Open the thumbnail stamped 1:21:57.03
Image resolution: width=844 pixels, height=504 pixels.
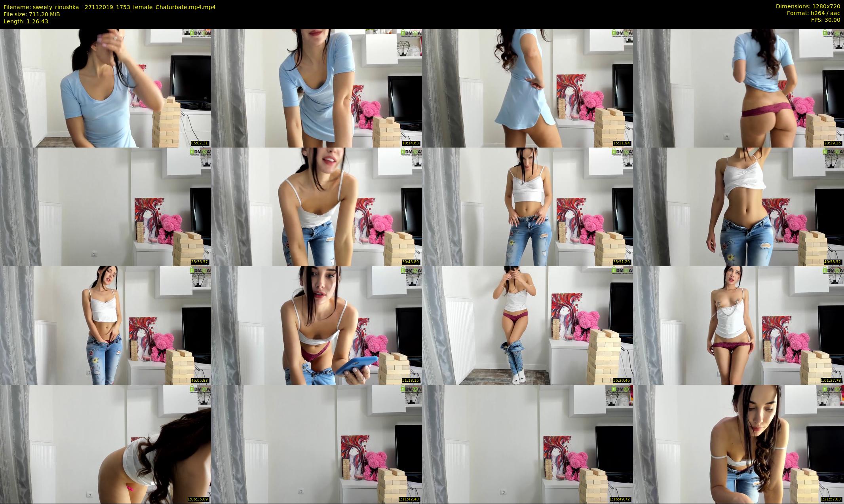click(738, 444)
